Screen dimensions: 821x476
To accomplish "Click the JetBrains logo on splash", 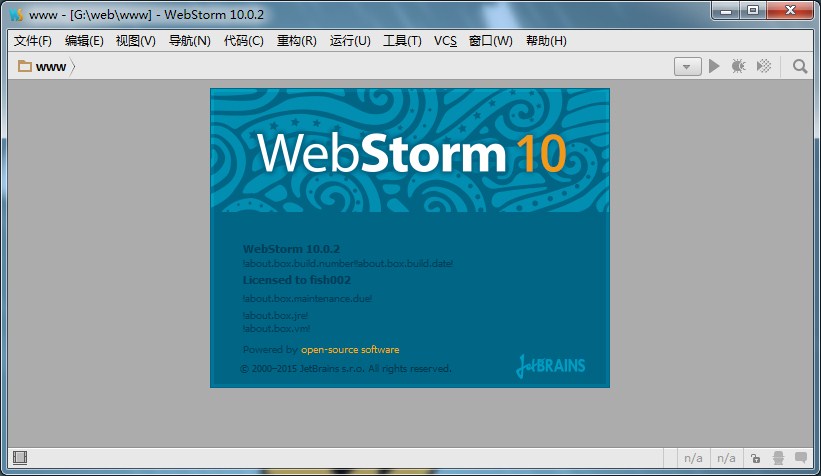I will (551, 365).
